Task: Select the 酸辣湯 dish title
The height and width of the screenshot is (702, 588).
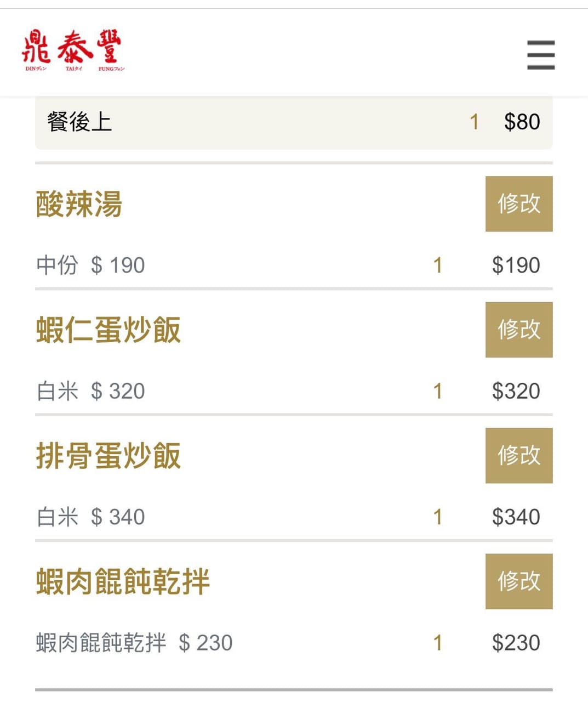Action: tap(79, 204)
